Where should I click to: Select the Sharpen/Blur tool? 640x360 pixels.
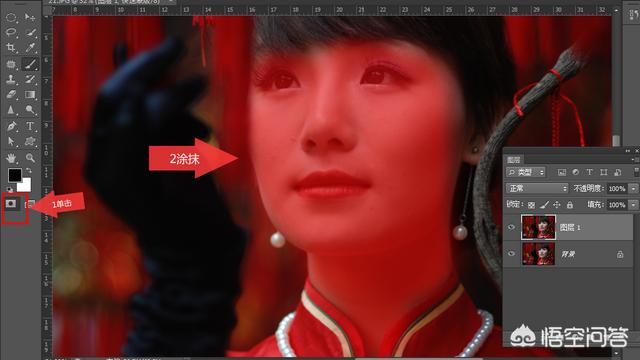[11, 110]
